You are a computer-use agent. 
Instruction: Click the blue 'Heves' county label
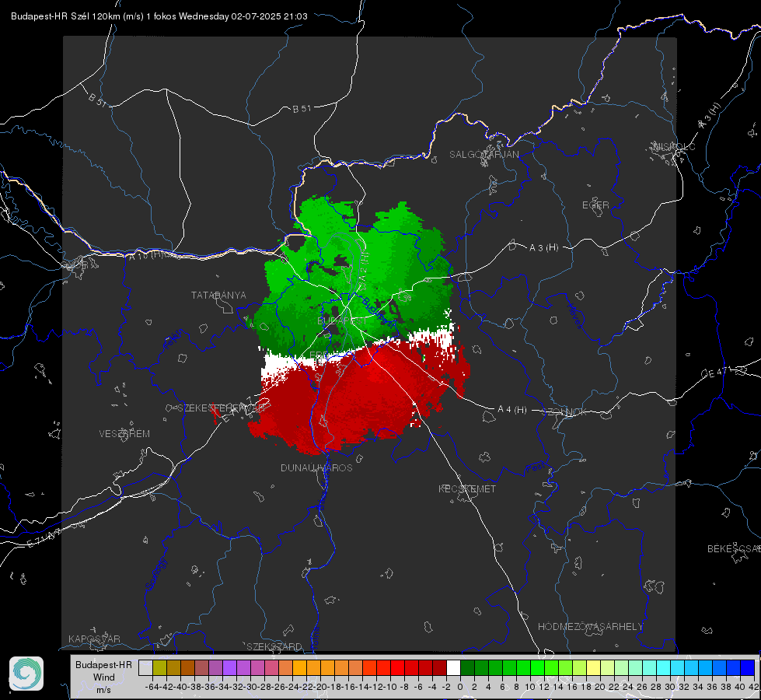pyautogui.click(x=574, y=316)
